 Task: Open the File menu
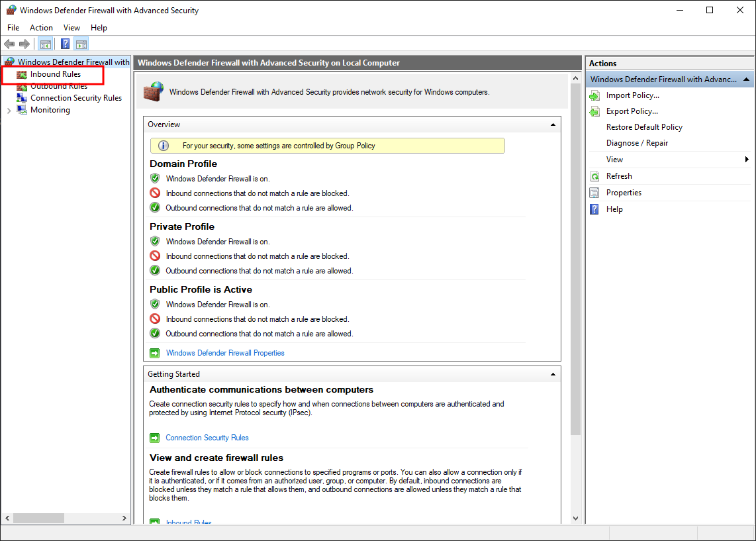(x=13, y=28)
